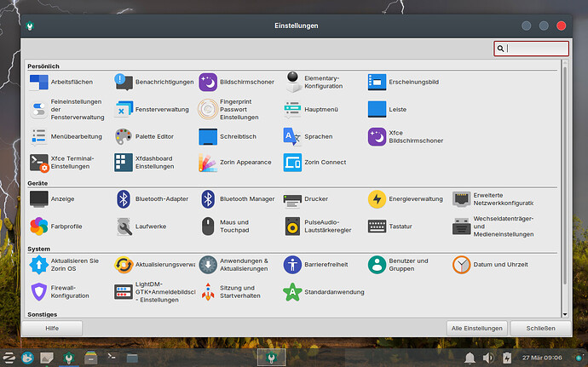Open the Bildschirmschoner entry with purple moon
Image resolution: width=588 pixels, height=367 pixels.
237,82
